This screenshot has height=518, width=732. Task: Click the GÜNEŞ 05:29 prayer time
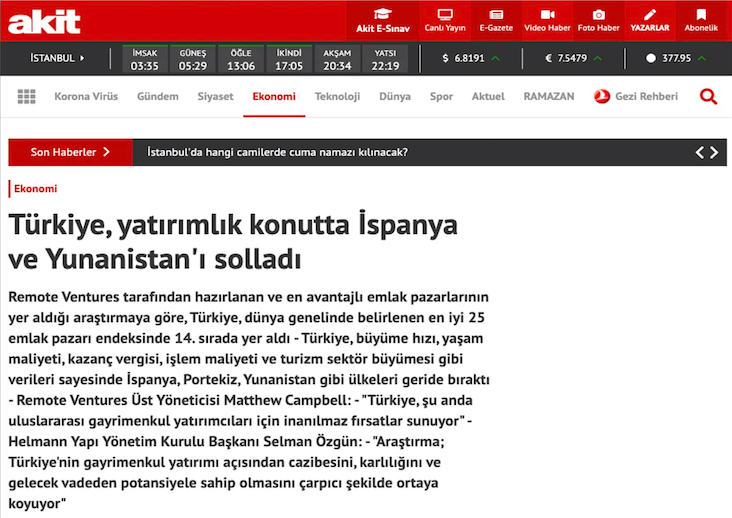click(x=193, y=59)
